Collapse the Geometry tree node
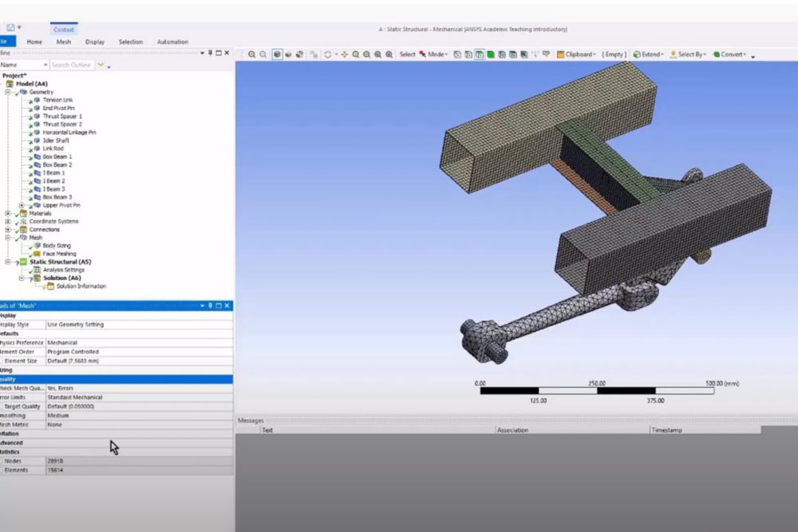Screen dimensions: 798x532 7,92
